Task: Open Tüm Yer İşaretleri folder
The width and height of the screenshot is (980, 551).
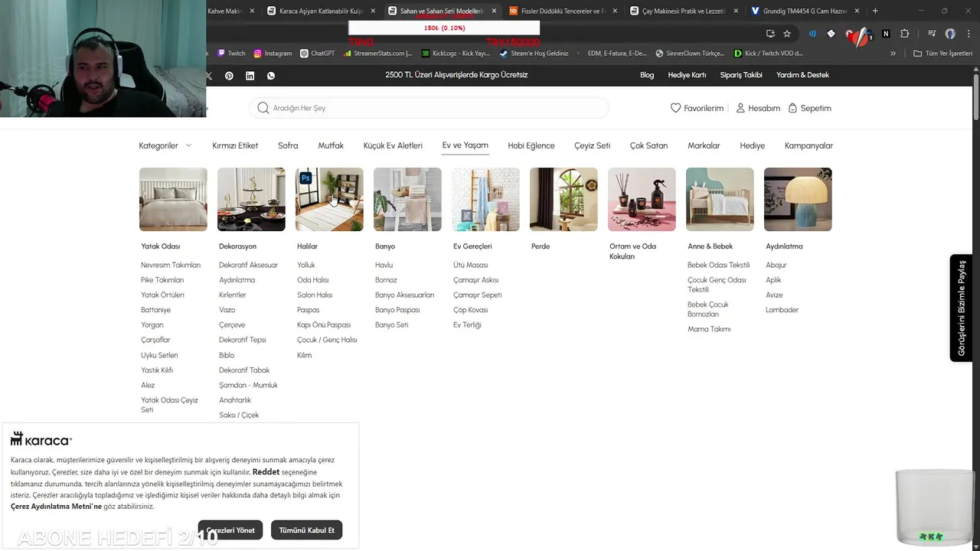Action: coord(942,54)
